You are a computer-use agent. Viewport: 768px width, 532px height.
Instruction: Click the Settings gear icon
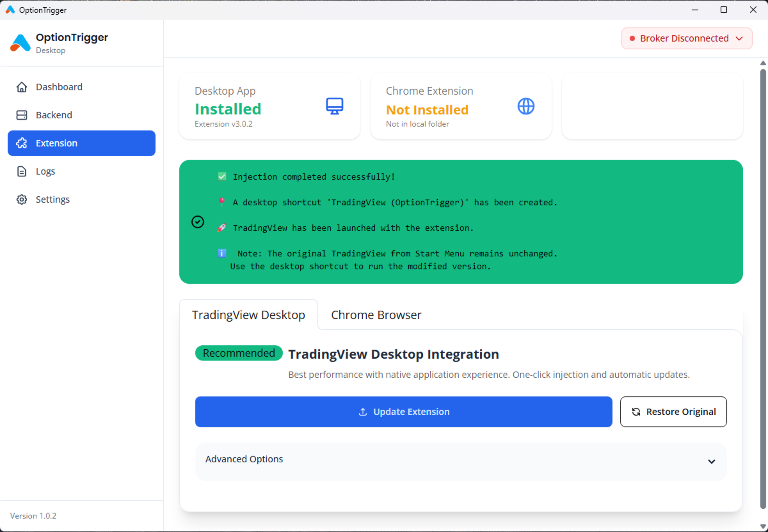[x=22, y=199]
